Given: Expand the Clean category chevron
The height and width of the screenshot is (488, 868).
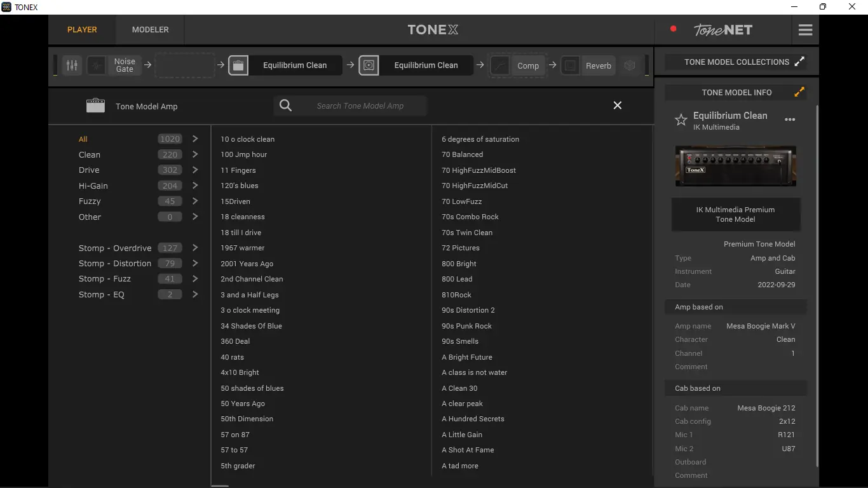Looking at the screenshot, I should click(x=195, y=154).
